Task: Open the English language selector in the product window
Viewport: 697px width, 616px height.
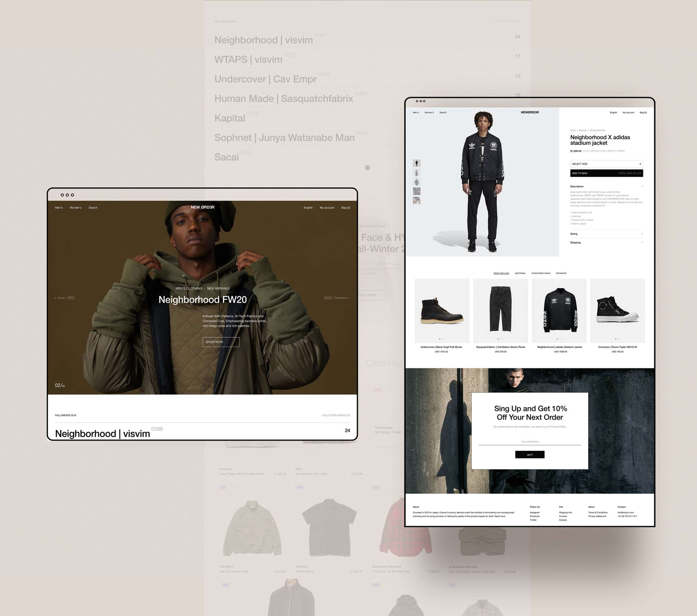Action: pos(613,113)
